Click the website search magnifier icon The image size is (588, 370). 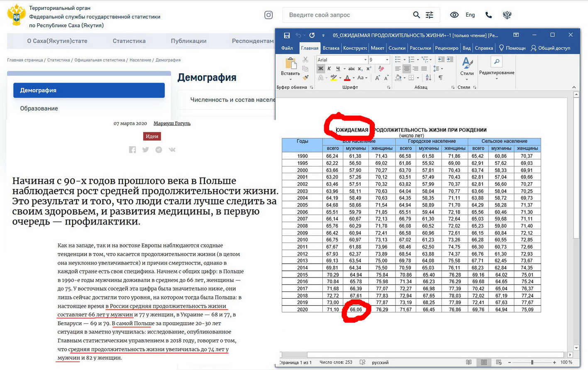tap(416, 15)
